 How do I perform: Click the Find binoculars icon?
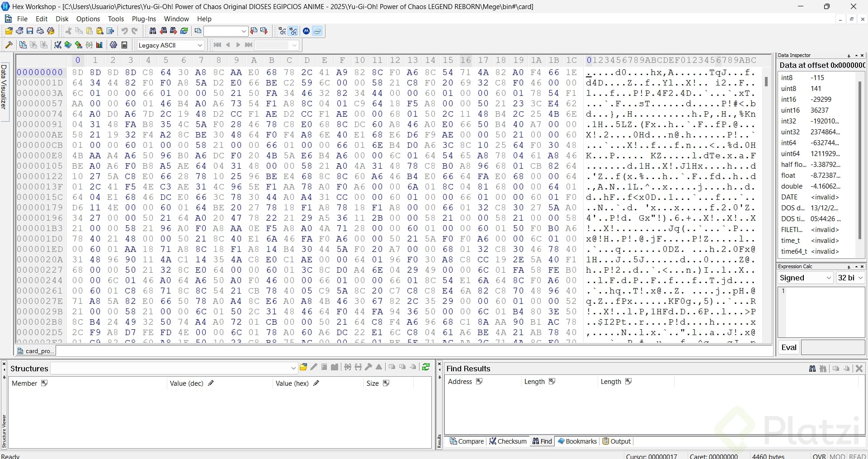(153, 31)
